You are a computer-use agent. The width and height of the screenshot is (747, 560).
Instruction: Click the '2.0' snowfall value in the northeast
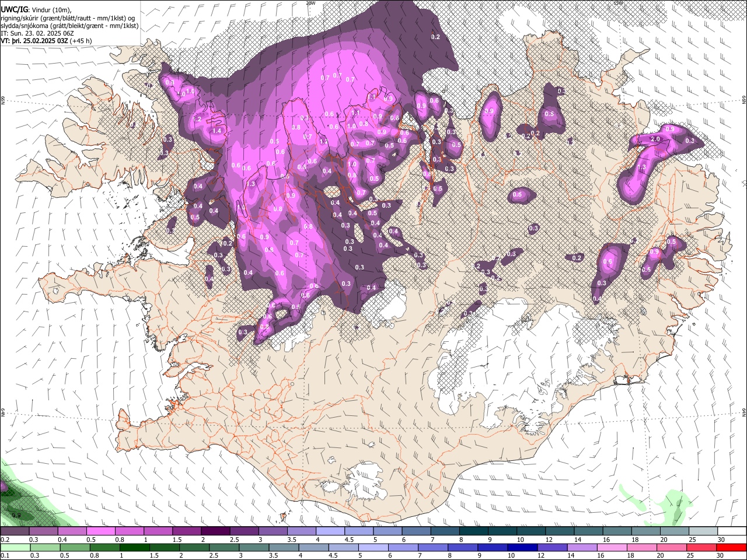(x=655, y=139)
